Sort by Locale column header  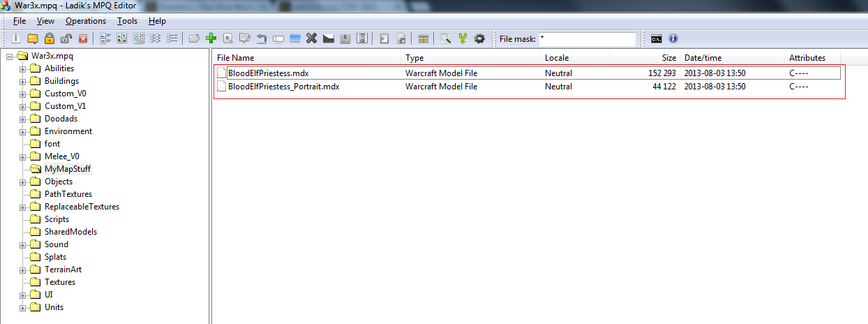point(576,58)
